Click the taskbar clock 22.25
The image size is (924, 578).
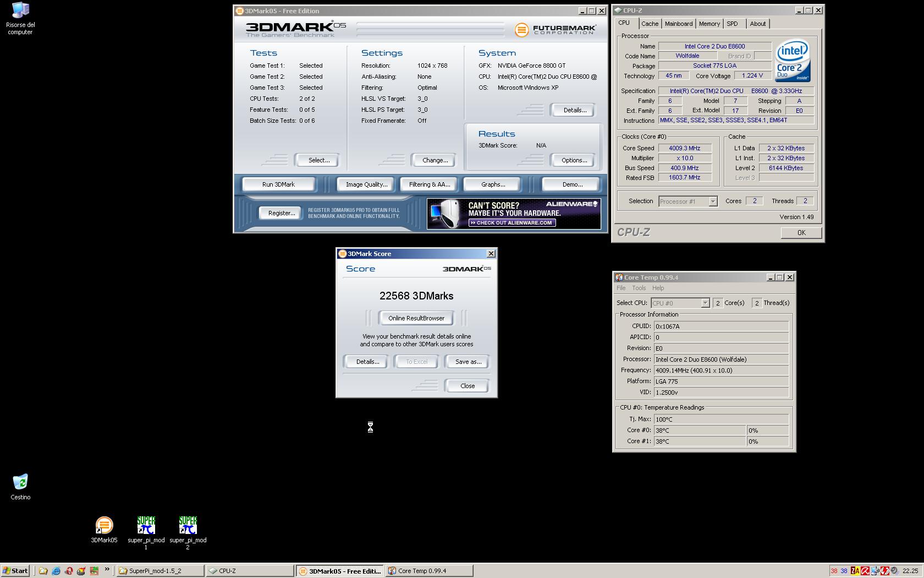(910, 571)
